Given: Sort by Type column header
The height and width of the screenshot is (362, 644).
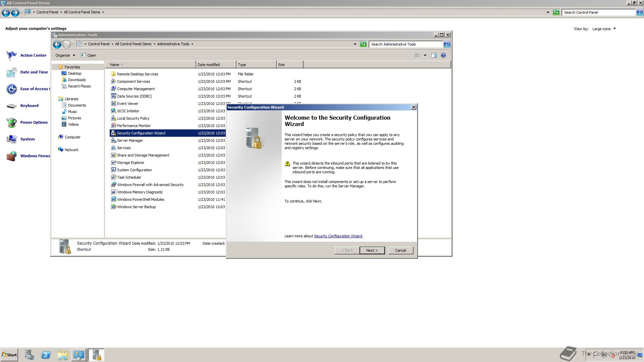Looking at the screenshot, I should [256, 65].
